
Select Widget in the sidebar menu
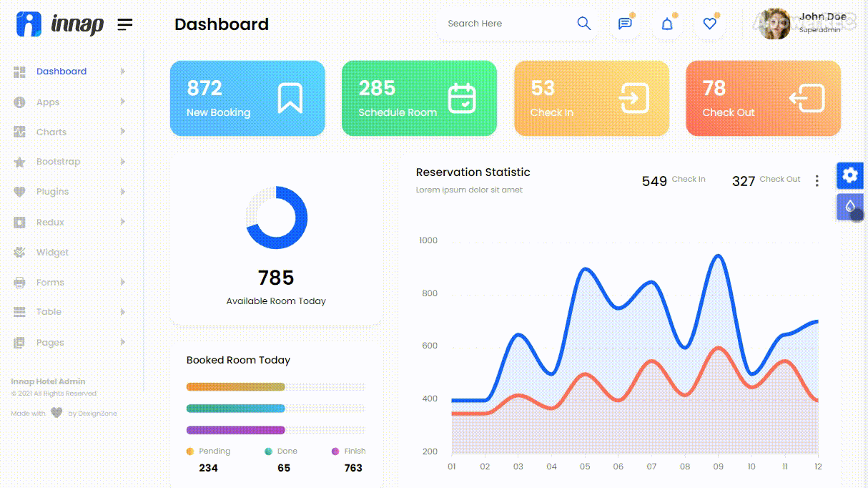coord(52,253)
